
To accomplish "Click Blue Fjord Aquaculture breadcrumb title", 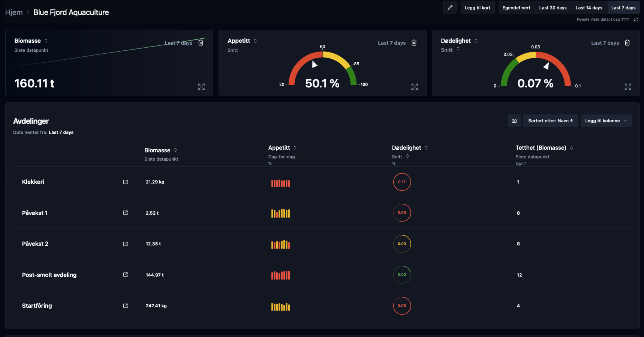I will coord(71,12).
